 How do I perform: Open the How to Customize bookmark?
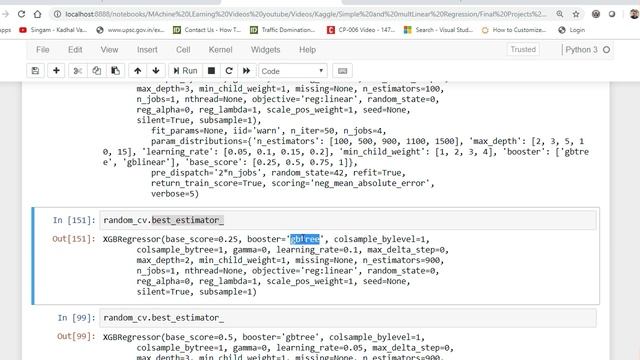[514, 30]
